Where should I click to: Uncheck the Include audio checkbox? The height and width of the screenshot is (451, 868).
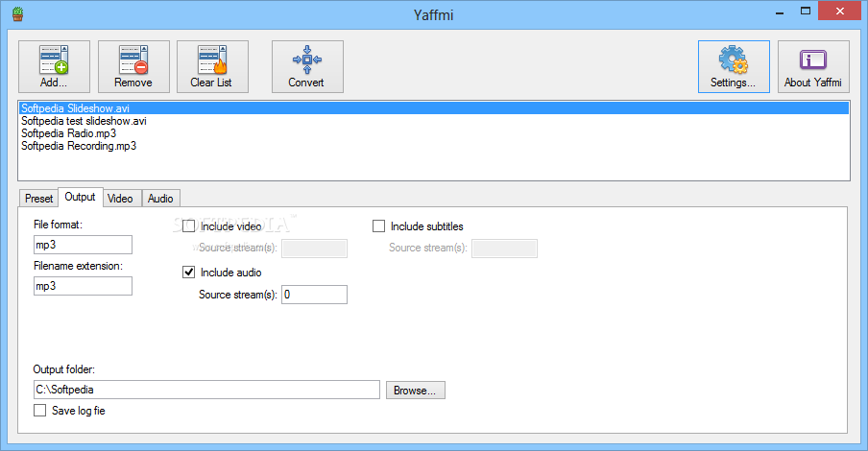click(x=189, y=273)
